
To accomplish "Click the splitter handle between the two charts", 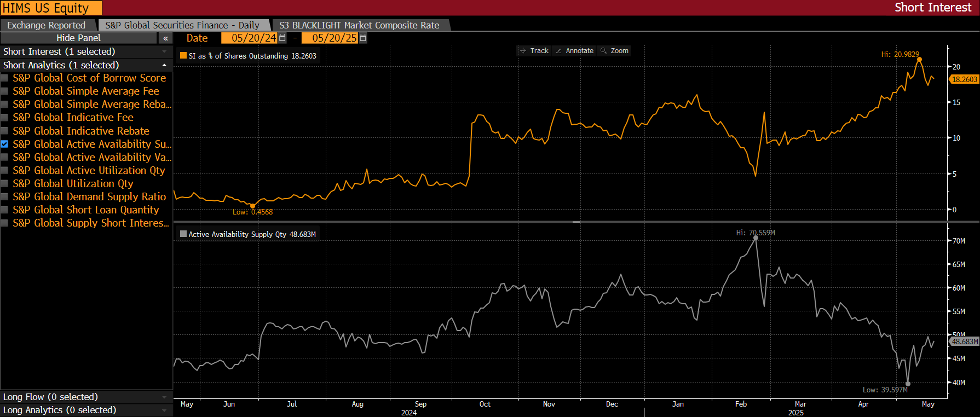I will [x=576, y=222].
